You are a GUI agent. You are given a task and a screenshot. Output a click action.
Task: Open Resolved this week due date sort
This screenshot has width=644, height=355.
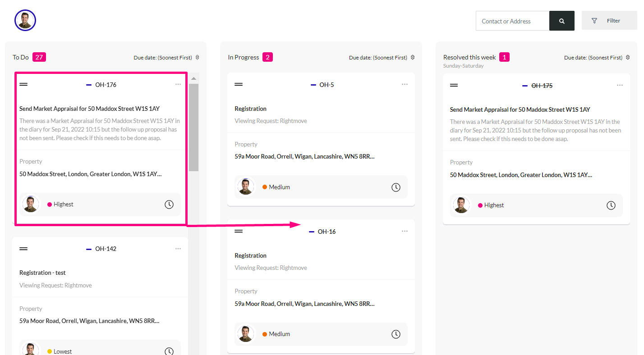pyautogui.click(x=597, y=58)
